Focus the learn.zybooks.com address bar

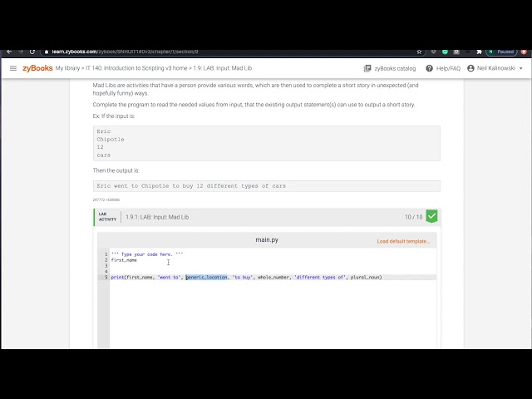pyautogui.click(x=233, y=52)
